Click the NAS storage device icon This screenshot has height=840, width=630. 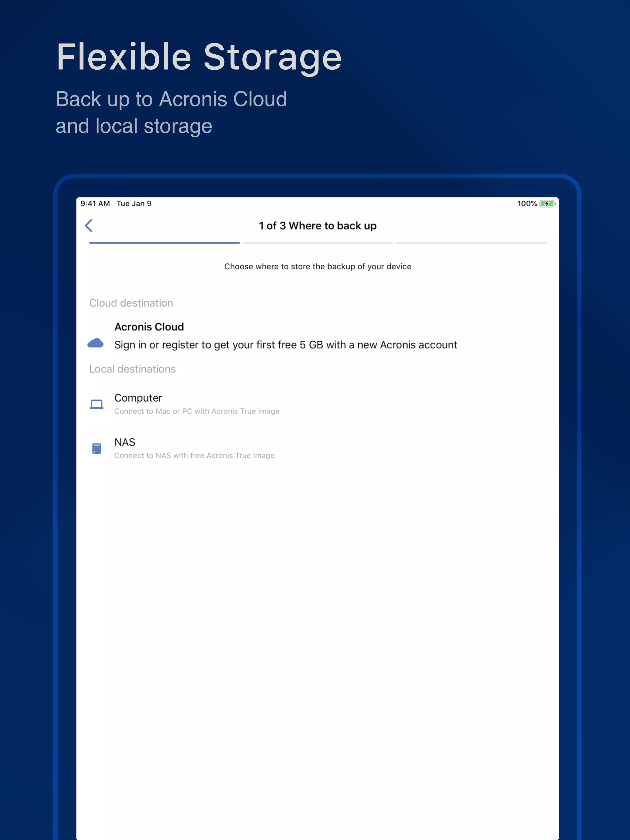97,449
